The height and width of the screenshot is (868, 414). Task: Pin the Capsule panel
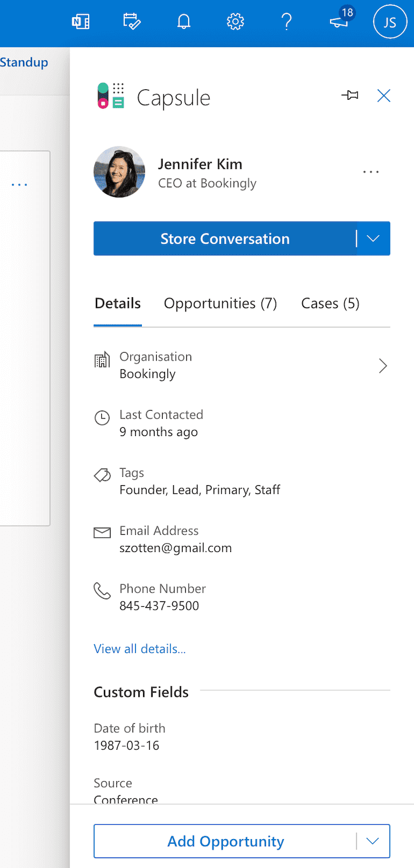(x=350, y=95)
